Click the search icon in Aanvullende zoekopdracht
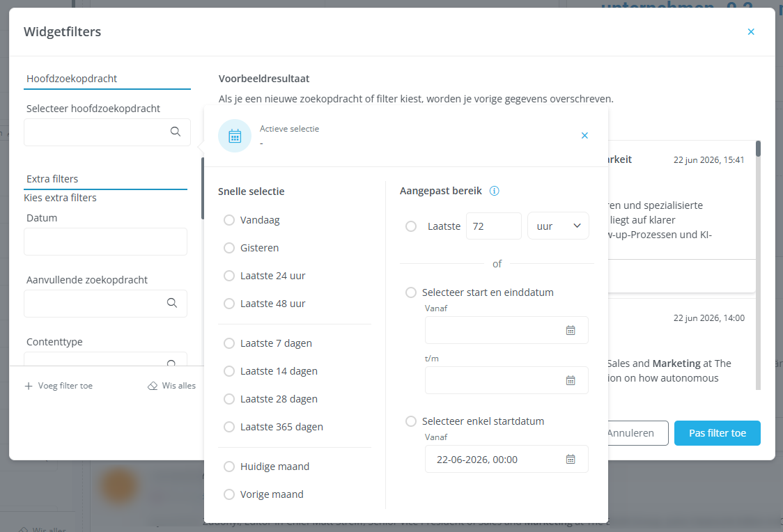Image resolution: width=783 pixels, height=532 pixels. click(x=172, y=303)
